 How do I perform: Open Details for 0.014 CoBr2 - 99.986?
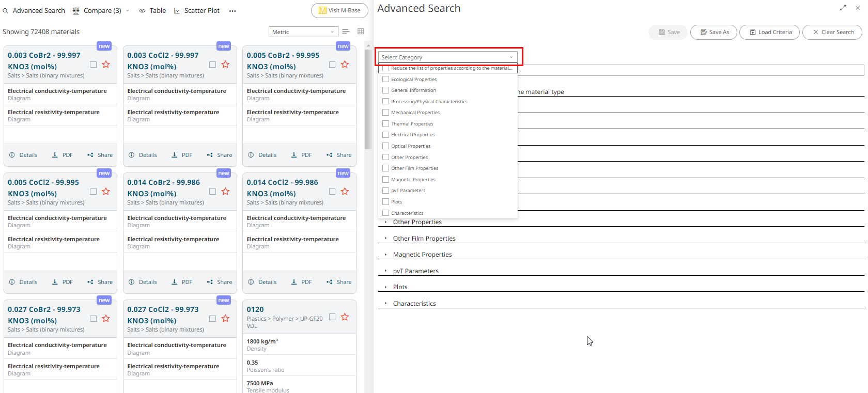pyautogui.click(x=143, y=282)
